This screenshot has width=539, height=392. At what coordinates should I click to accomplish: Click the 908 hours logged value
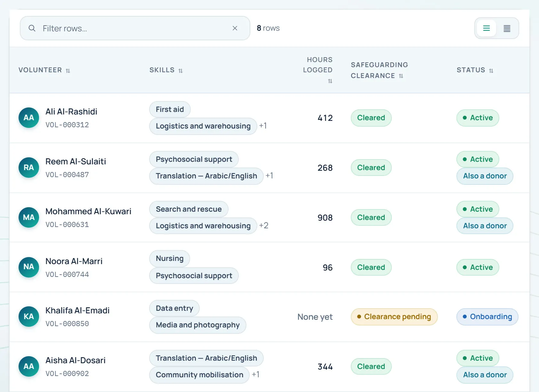click(x=325, y=218)
